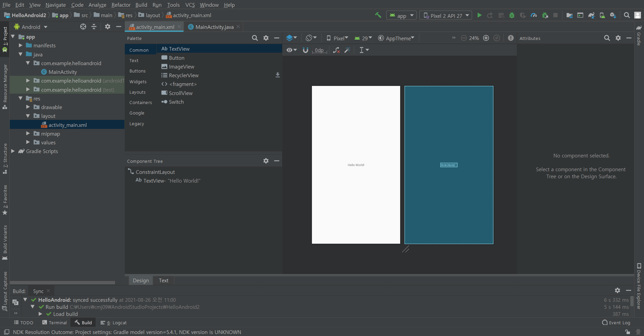Image resolution: width=644 pixels, height=336 pixels.
Task: Open the AppTheme dropdown
Action: [x=396, y=38]
